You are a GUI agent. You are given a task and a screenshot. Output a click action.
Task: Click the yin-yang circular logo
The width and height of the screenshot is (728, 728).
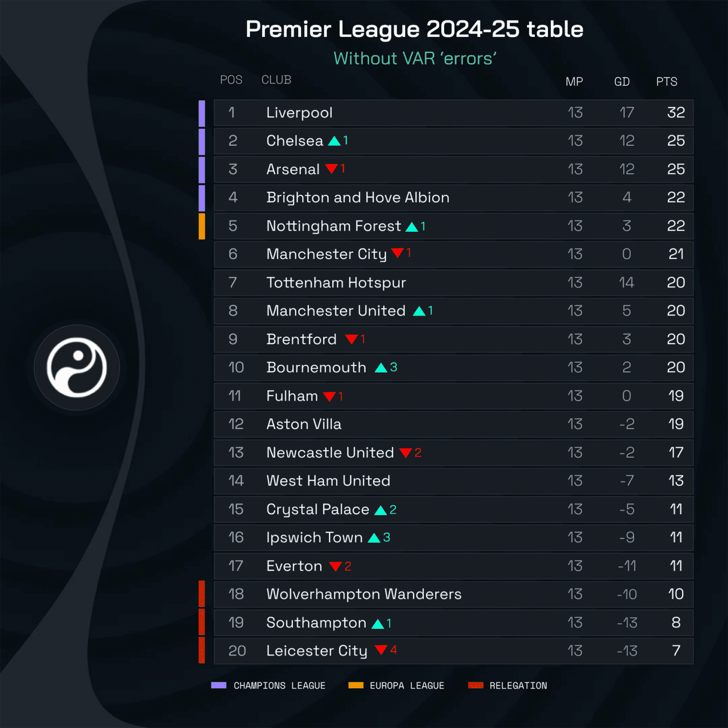(77, 367)
